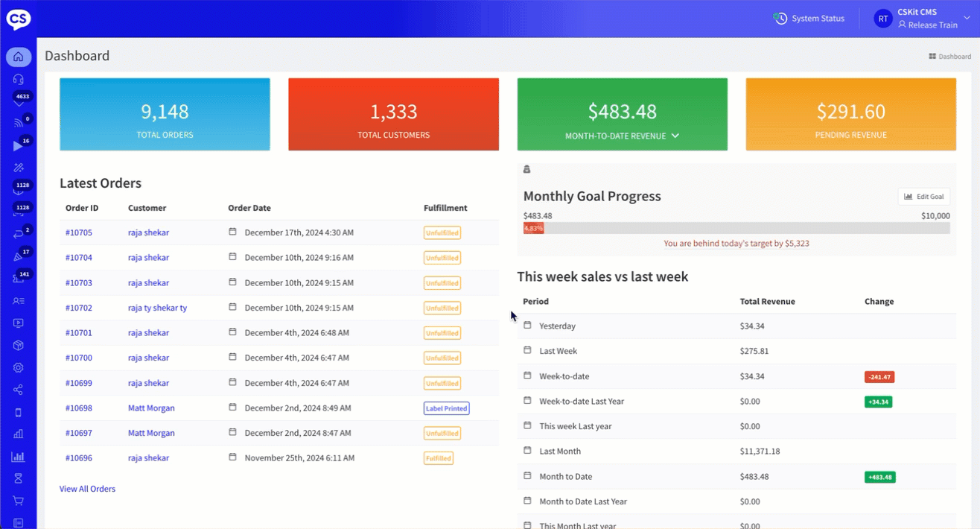Click the CS logo at top left

click(x=19, y=19)
